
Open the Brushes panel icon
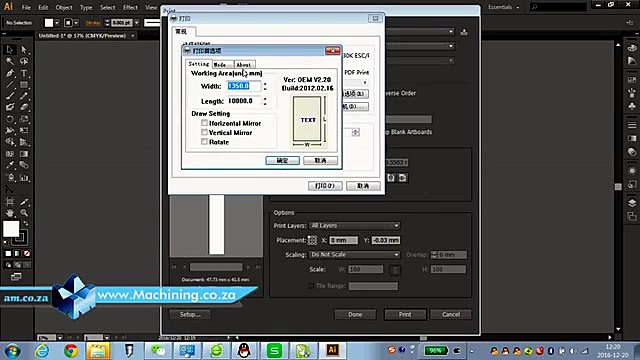pyautogui.click(x=632, y=93)
